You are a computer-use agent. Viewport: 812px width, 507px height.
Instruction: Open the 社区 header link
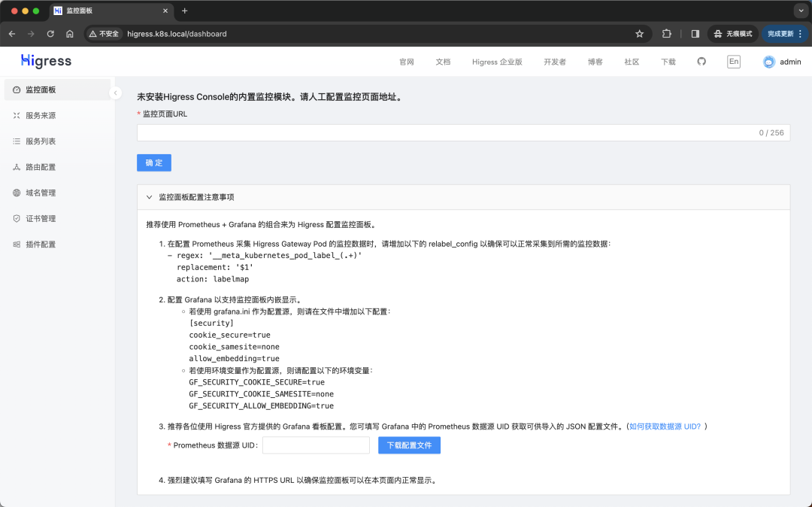[x=632, y=62]
